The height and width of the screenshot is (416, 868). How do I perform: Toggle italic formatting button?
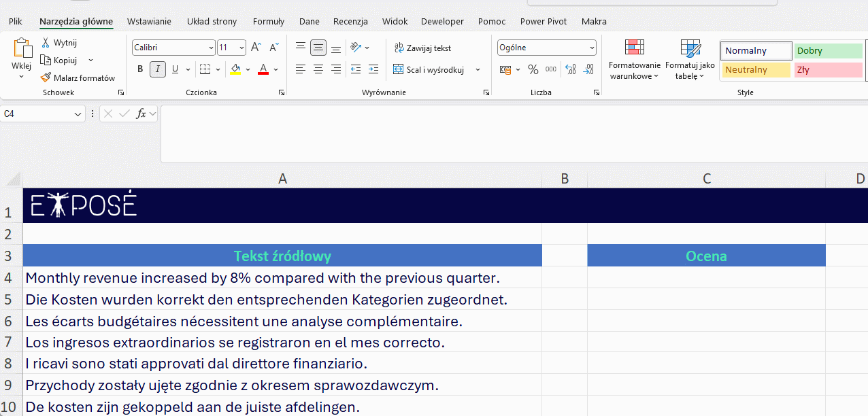[x=158, y=69]
